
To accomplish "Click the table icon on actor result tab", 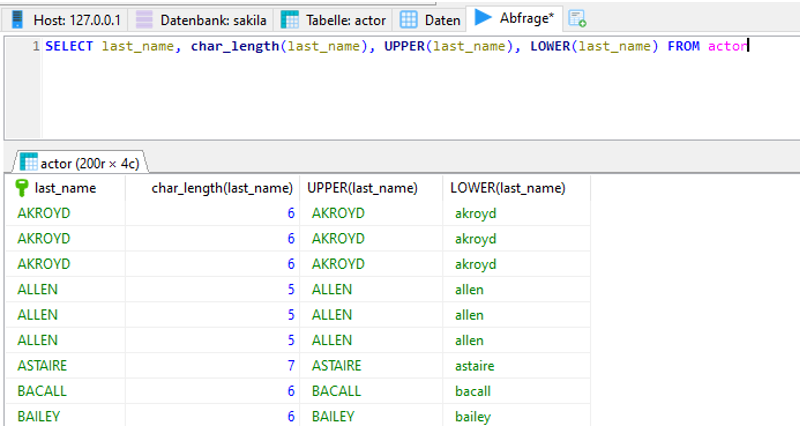I will tap(29, 163).
